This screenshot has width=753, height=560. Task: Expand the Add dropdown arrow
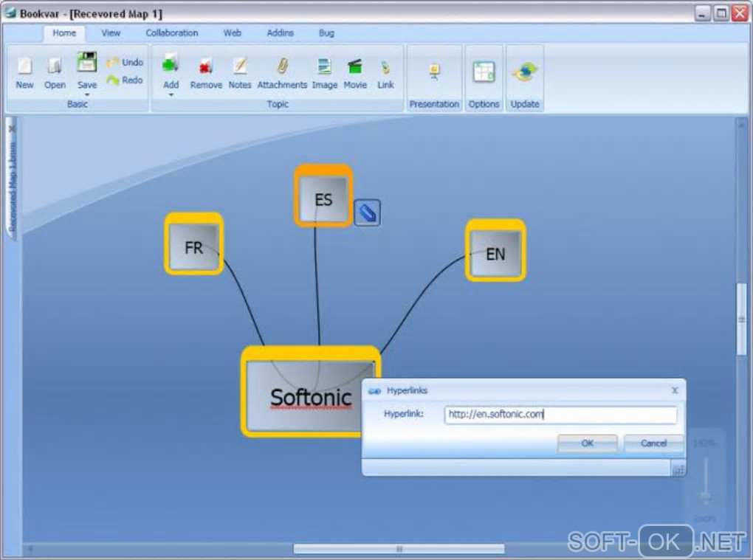pyautogui.click(x=171, y=94)
